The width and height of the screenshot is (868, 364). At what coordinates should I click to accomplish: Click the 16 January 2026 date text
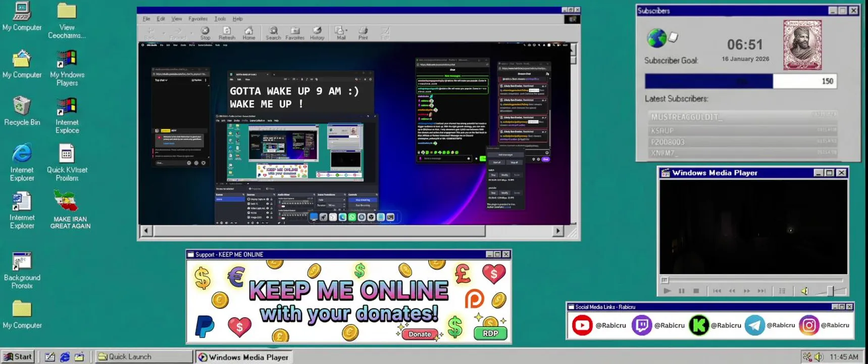tap(745, 59)
